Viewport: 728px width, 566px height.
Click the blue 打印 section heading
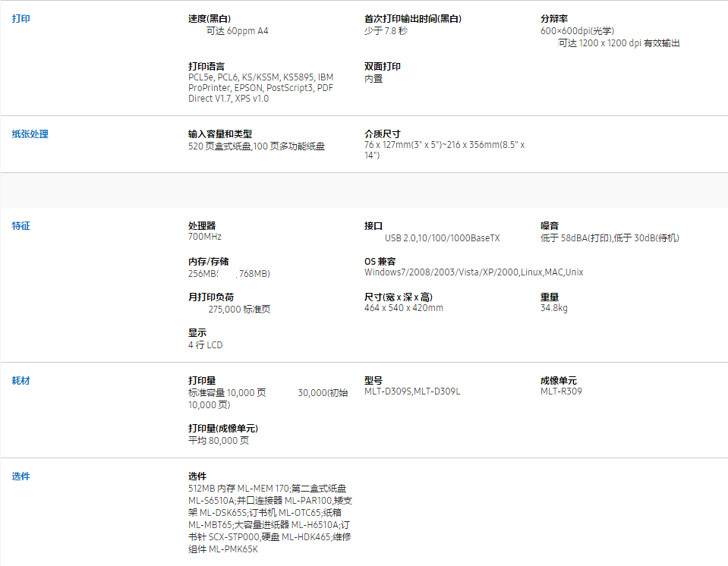click(20, 18)
